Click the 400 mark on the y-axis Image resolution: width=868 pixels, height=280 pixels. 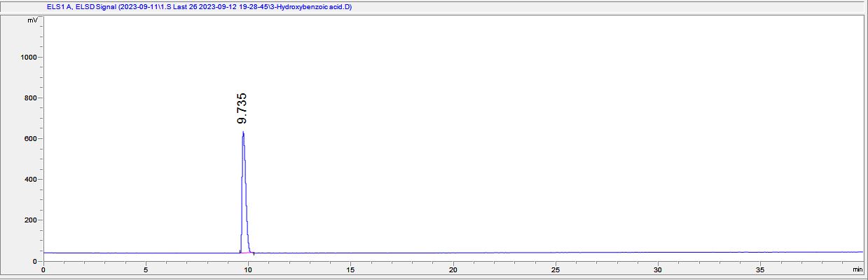(x=31, y=180)
